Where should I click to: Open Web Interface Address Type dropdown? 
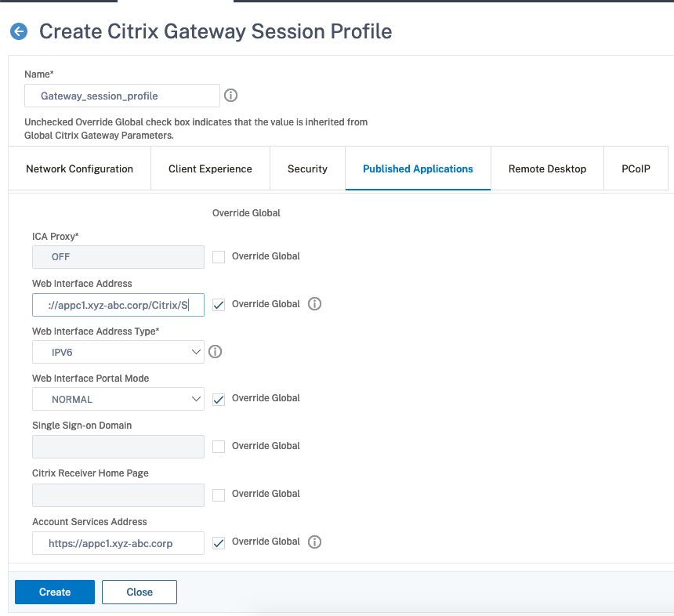[x=118, y=353]
